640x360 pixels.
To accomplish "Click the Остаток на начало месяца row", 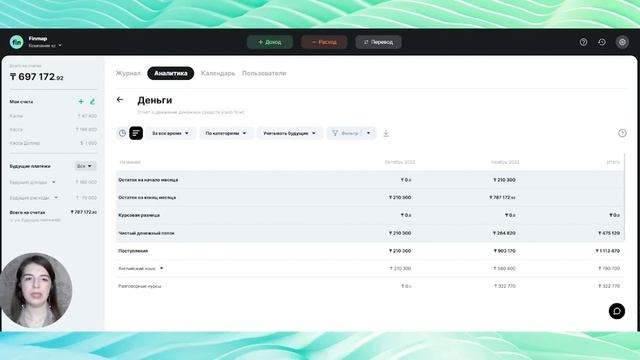I will click(x=370, y=180).
